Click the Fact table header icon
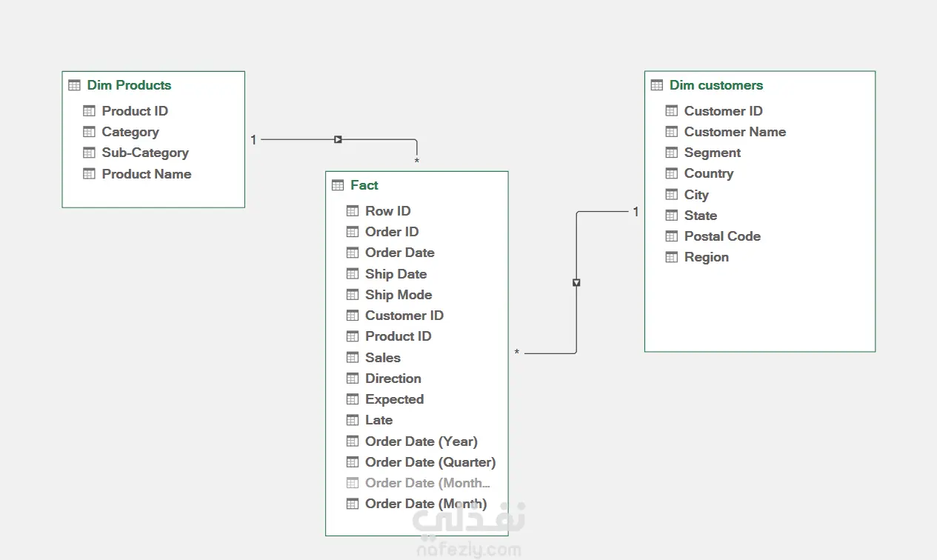The height and width of the screenshot is (560, 937). pyautogui.click(x=338, y=185)
